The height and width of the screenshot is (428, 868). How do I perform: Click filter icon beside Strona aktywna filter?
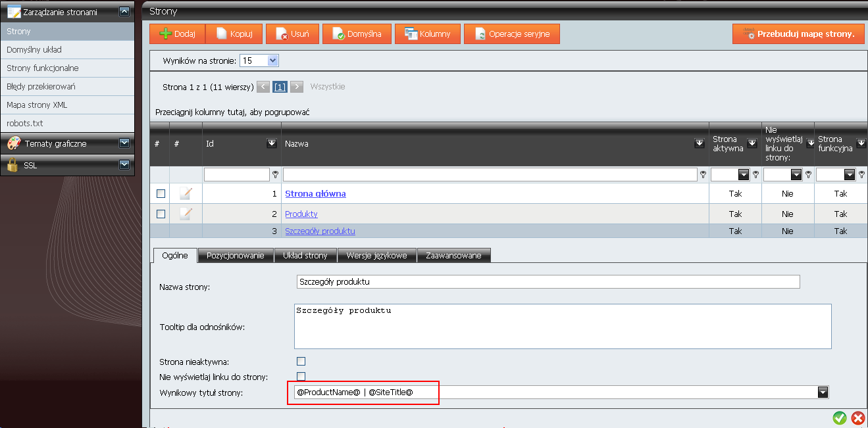[755, 174]
